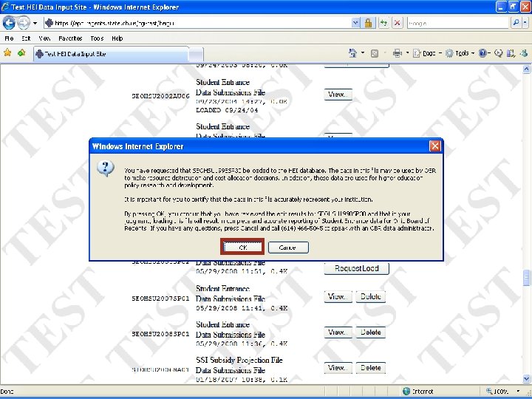Click the RSS feeds icon
This screenshot has height=399, width=532.
tap(374, 53)
